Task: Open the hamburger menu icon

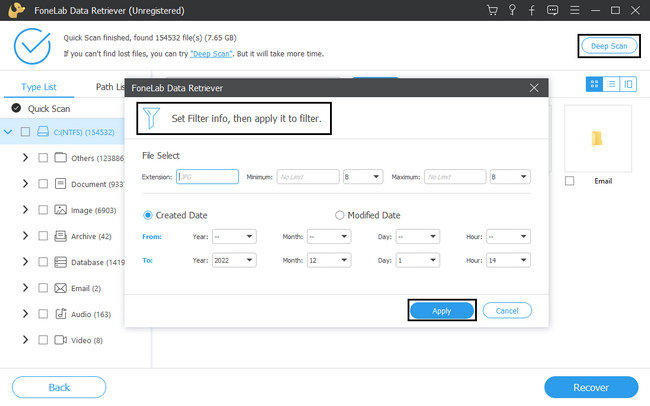Action: coord(575,10)
